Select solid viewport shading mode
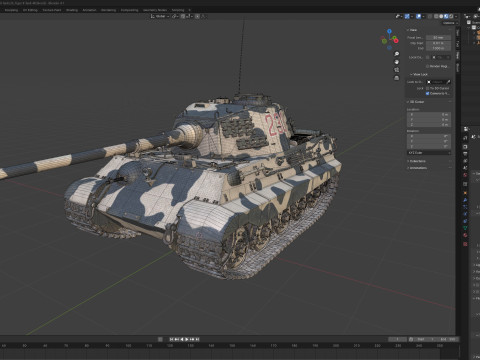 pos(441,16)
